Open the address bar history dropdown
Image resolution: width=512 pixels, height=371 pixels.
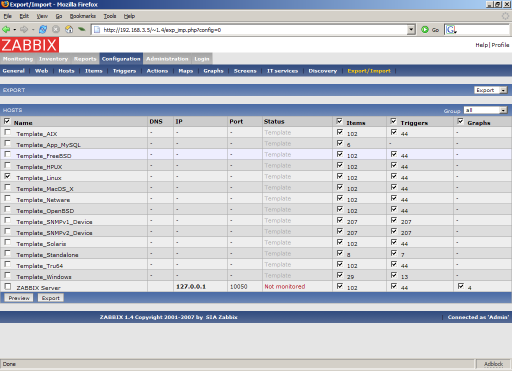coord(411,30)
